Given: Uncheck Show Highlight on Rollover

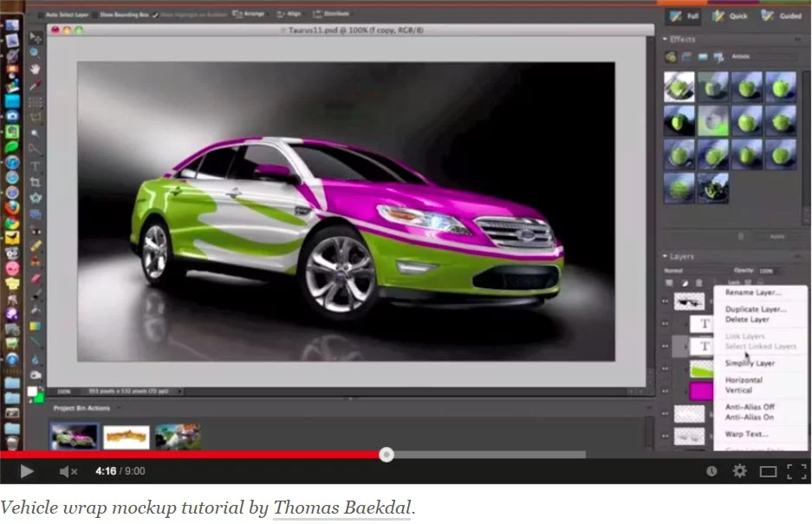Looking at the screenshot, I should 155,15.
